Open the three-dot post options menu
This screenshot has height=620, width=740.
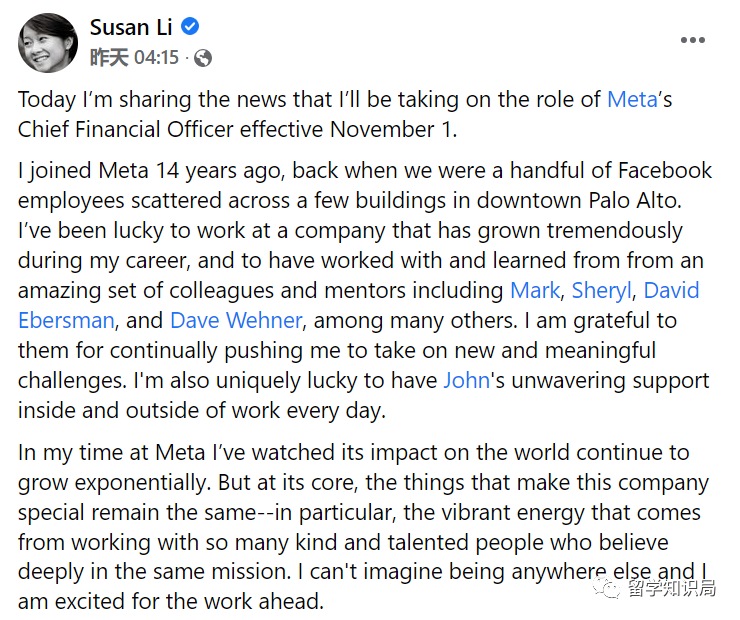click(693, 40)
